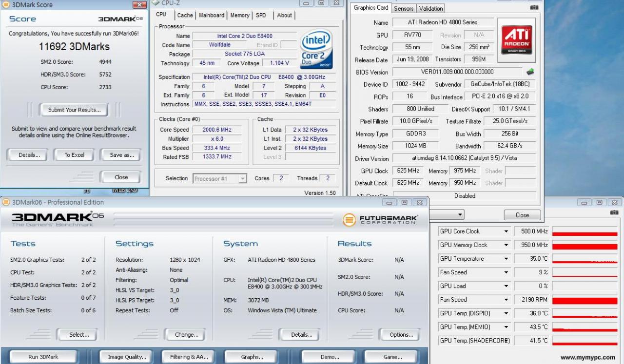Open the graphics card selector dropdown in GPU-Z
Screen dimensions: 624x364
click(460, 215)
